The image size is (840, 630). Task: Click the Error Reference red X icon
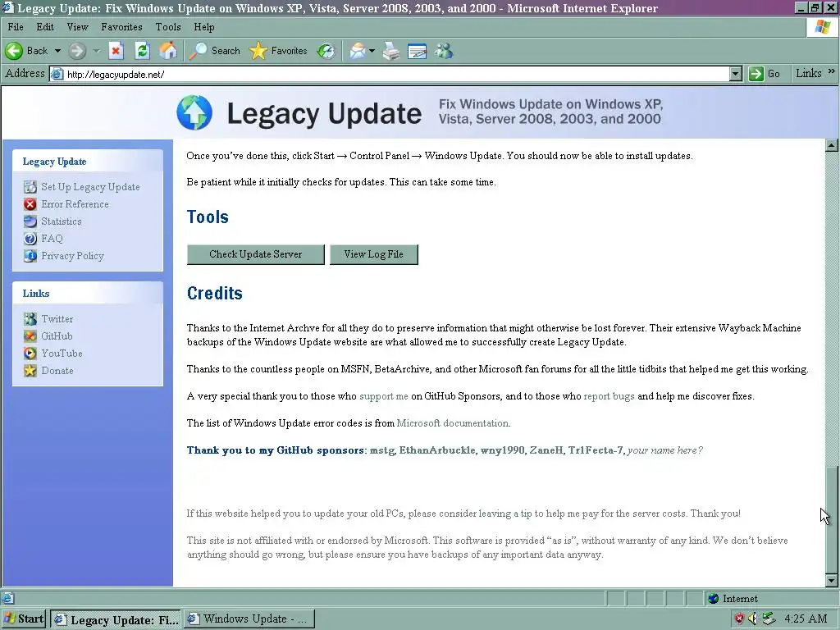coord(30,204)
